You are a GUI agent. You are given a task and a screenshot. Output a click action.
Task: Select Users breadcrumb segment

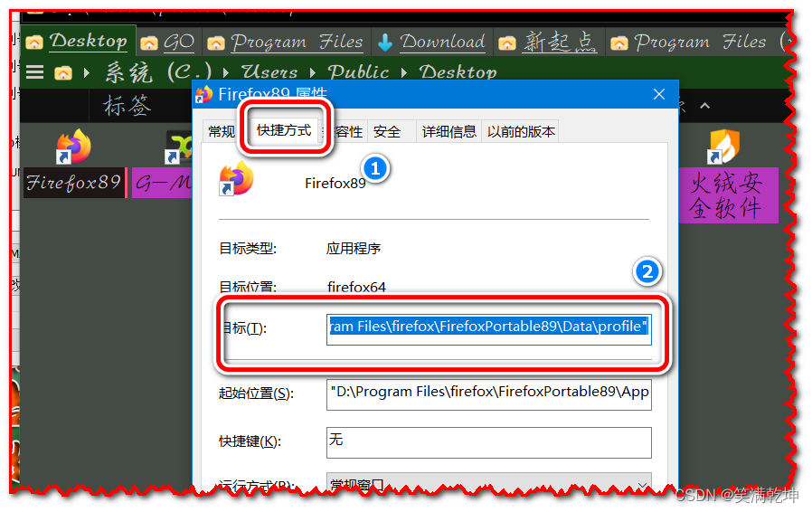(269, 72)
